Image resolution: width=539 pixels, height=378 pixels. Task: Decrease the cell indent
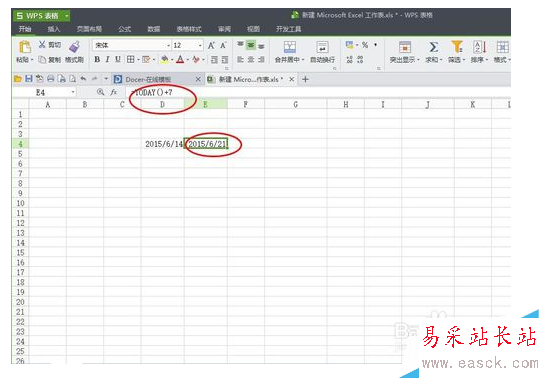(214, 59)
